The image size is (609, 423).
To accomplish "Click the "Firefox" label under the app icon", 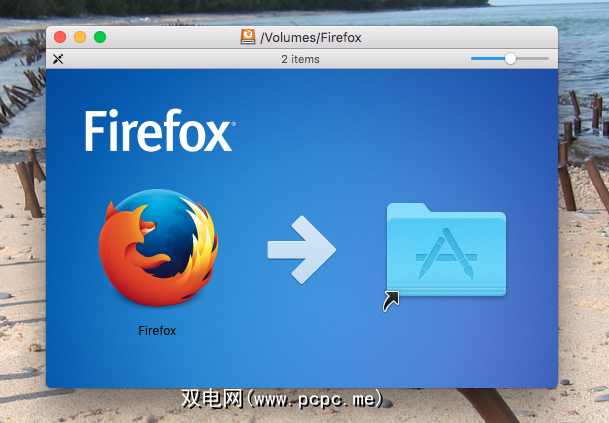I will (157, 331).
